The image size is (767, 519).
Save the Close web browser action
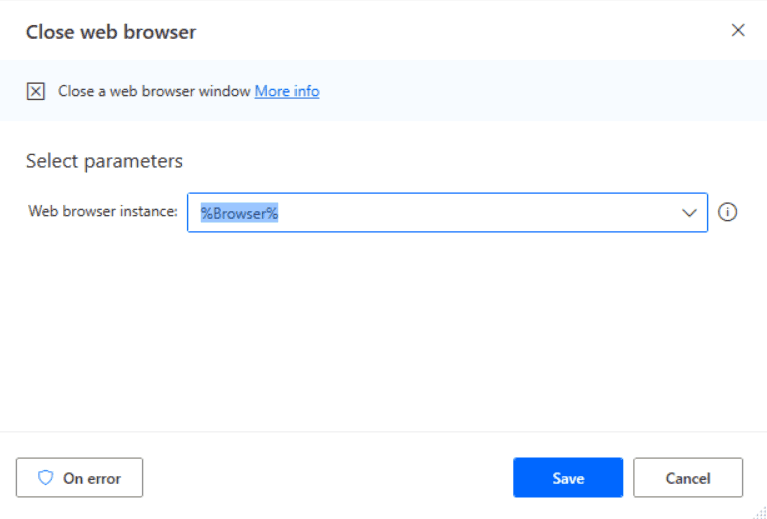[568, 477]
